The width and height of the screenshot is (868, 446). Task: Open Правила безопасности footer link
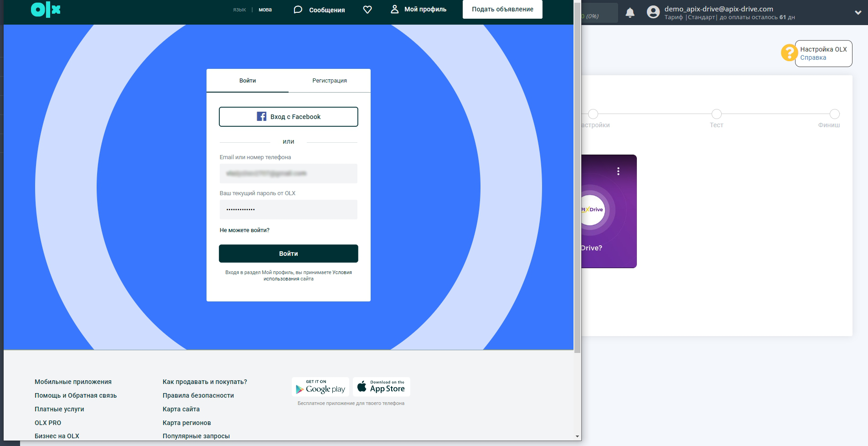click(x=198, y=395)
